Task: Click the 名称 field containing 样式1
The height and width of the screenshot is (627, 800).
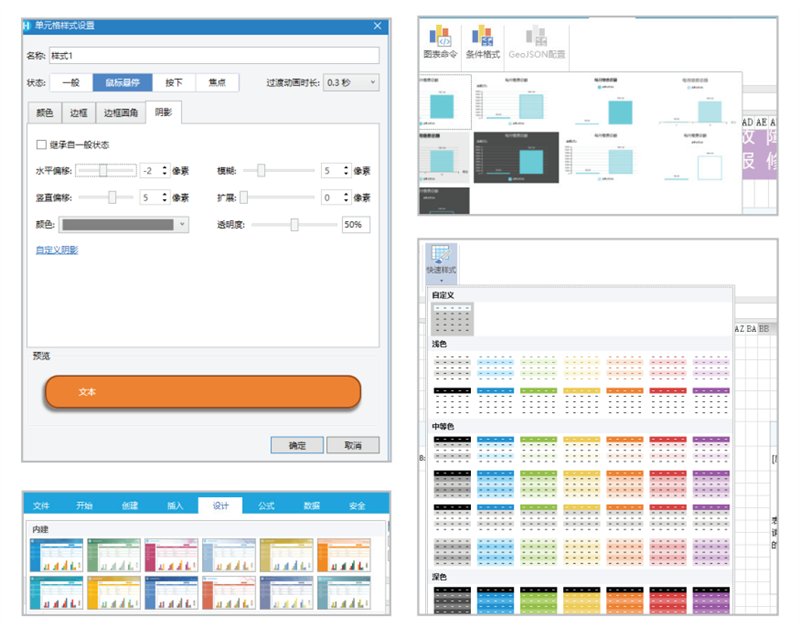Action: (x=214, y=56)
